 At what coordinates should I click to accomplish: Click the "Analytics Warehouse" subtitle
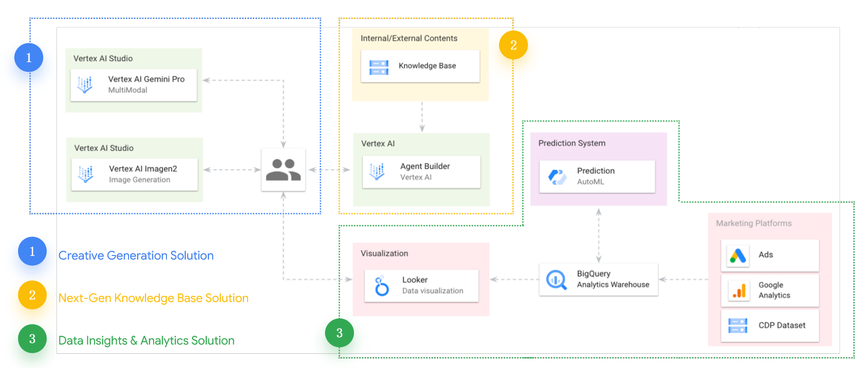click(x=613, y=285)
